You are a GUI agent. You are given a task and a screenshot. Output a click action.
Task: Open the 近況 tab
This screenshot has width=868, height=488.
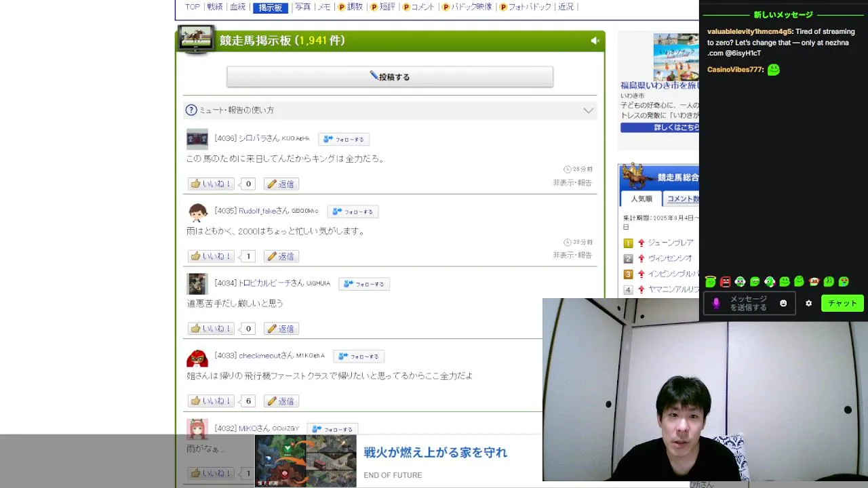566,7
